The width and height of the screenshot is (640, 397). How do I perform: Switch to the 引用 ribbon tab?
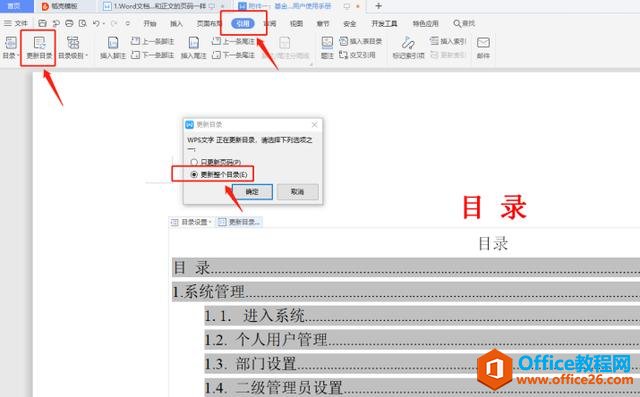click(243, 23)
